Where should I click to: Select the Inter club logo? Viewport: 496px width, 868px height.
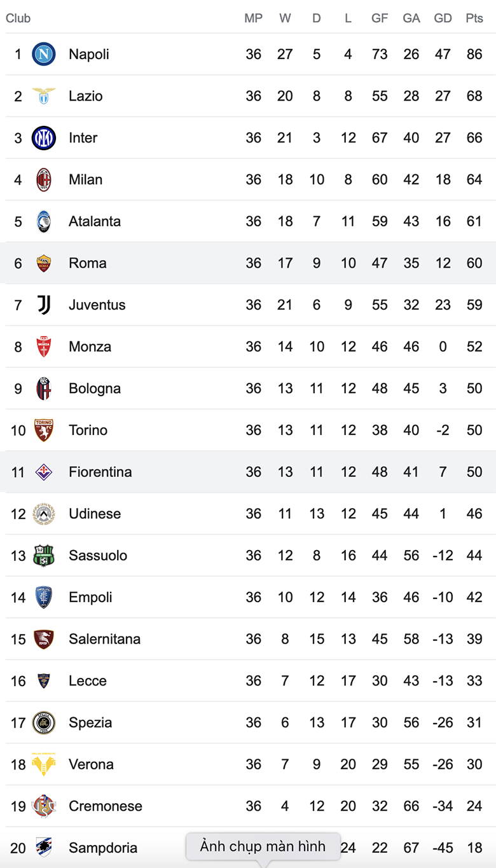point(44,138)
